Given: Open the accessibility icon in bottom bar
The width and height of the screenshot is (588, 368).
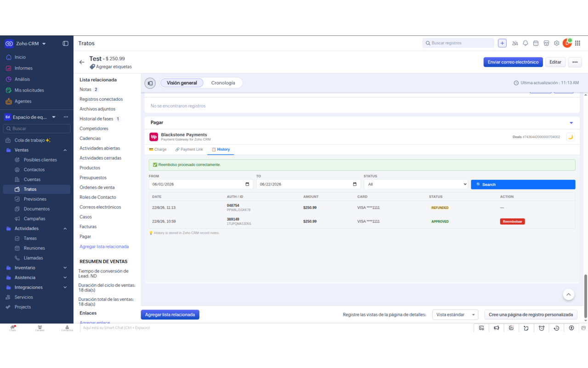Looking at the screenshot, I should [571, 328].
